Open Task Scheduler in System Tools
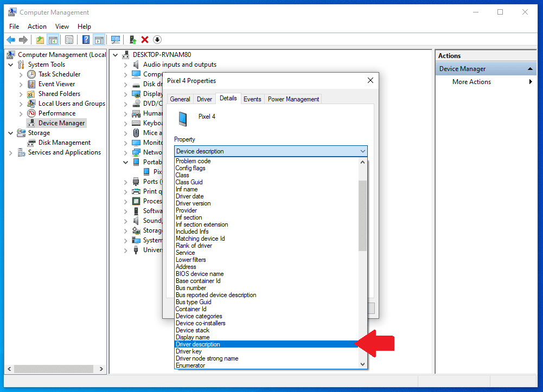Image resolution: width=543 pixels, height=392 pixels. click(x=59, y=74)
